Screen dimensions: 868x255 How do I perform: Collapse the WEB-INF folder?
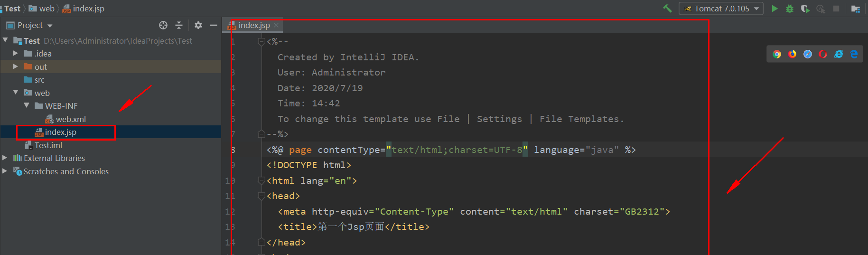click(27, 105)
